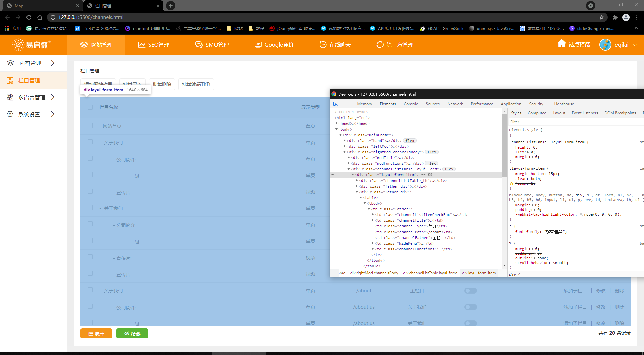This screenshot has width=644, height=355.
Task: Collapse the tr class="father" node
Action: pos(369,209)
